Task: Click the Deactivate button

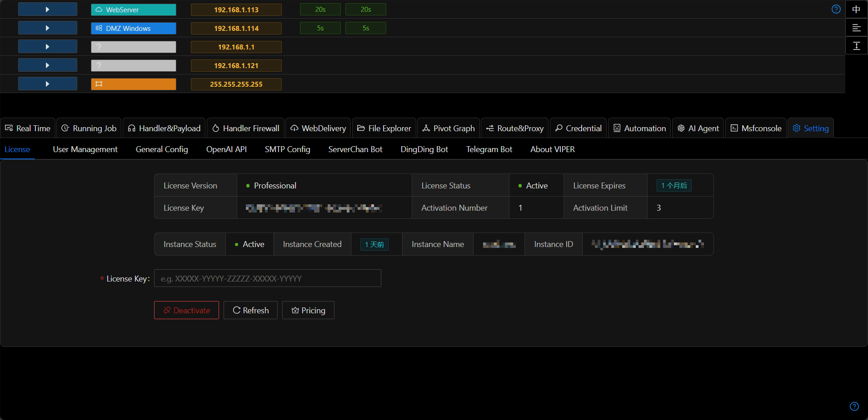Action: click(186, 310)
